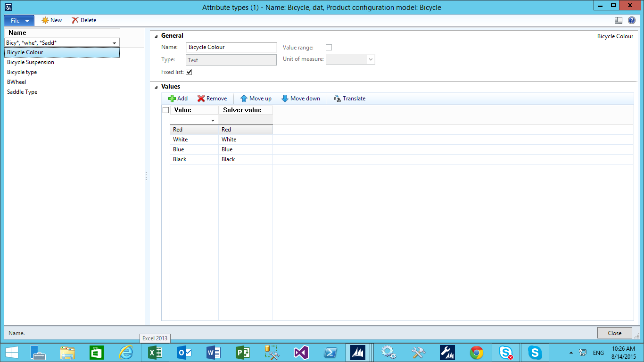Open the Windows Store taskbar icon
644x362 pixels.
pos(97,352)
